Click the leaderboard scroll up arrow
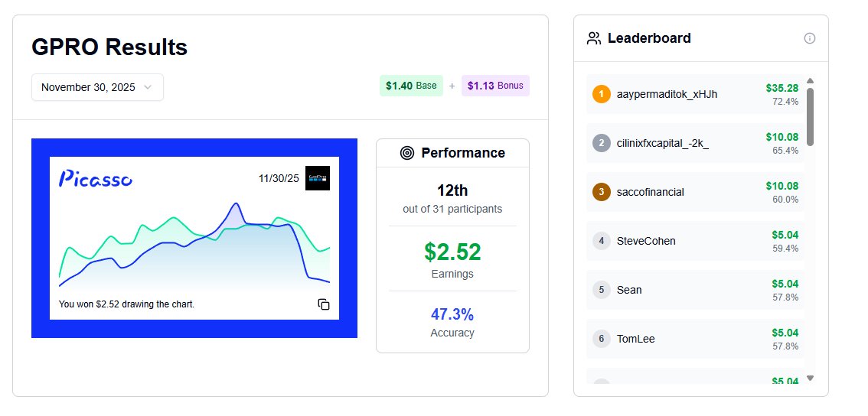Viewport: 868px width, 416px height. click(810, 81)
